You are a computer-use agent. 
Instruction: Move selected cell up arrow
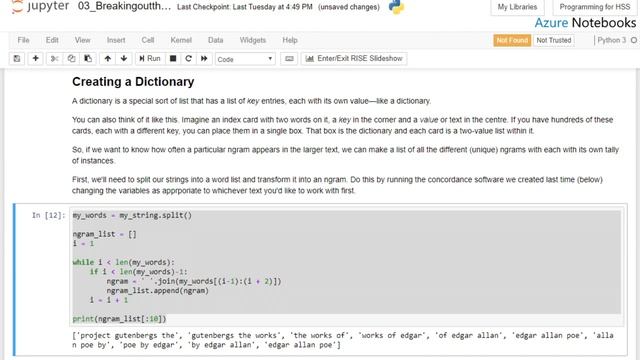pos(107,58)
